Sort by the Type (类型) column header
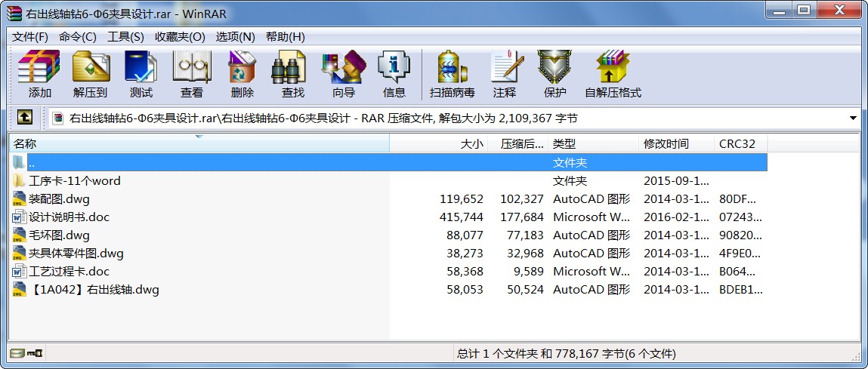 594,144
